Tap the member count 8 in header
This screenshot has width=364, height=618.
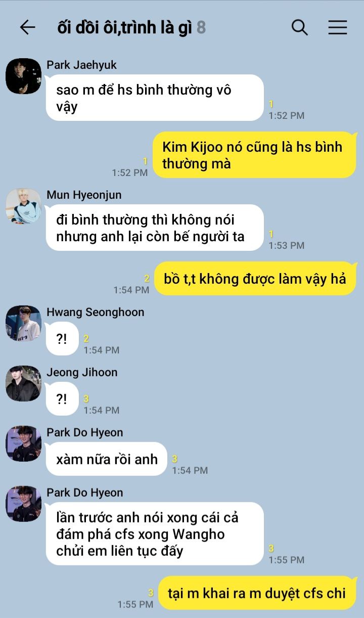201,28
